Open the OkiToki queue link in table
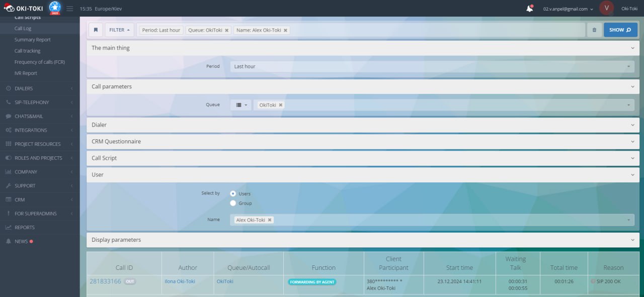644x297 pixels. [x=225, y=281]
